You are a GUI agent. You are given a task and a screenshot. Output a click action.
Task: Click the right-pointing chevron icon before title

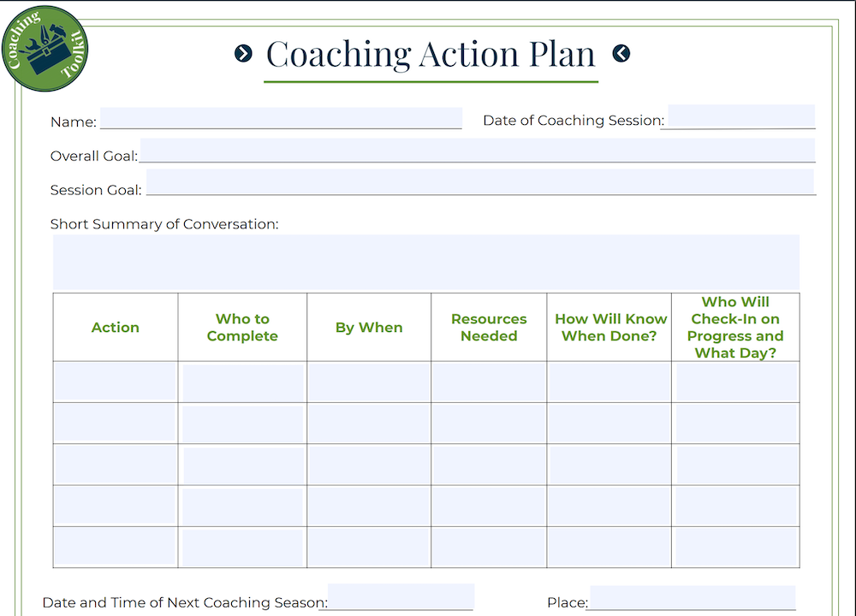pos(243,53)
